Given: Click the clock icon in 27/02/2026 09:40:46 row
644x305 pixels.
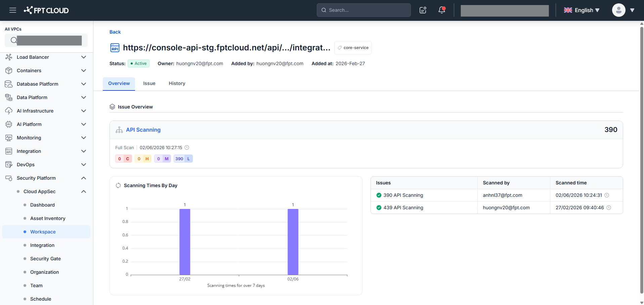Looking at the screenshot, I should tap(609, 208).
